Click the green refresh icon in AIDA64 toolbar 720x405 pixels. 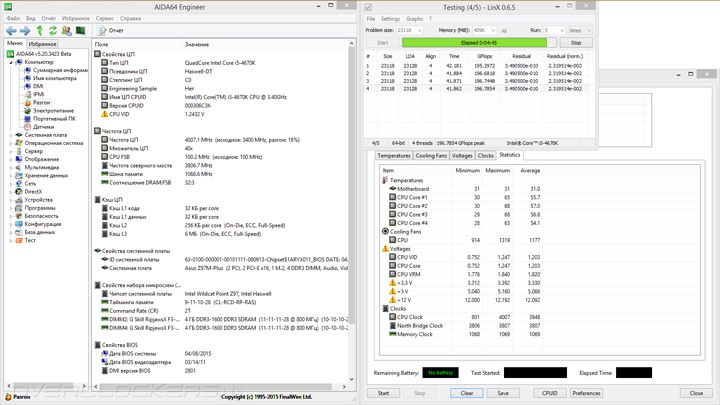(53, 31)
